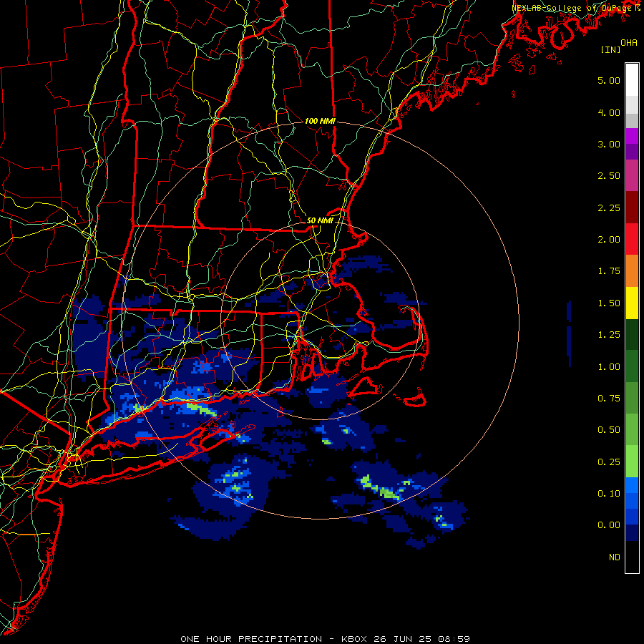This screenshot has width=644, height=644.
Task: Click the orange 1.75 color swatch
Action: point(632,271)
